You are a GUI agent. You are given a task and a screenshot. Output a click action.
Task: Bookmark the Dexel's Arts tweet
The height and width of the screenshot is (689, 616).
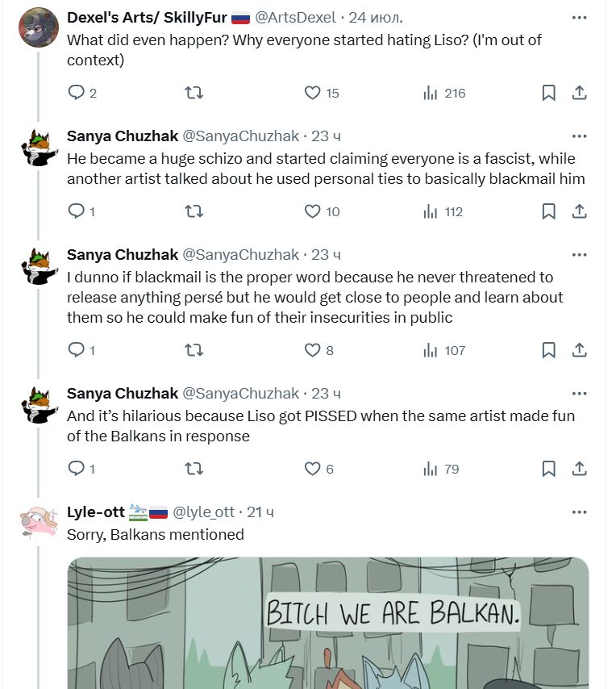coord(548,93)
